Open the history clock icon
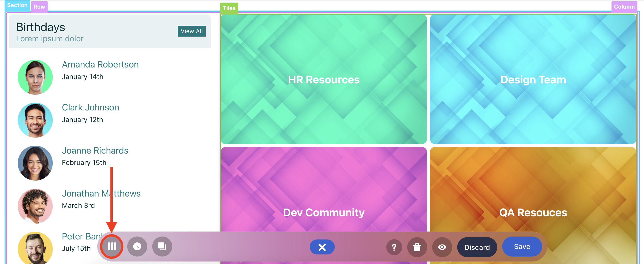Viewport: 644px width, 264px height. pyautogui.click(x=137, y=247)
